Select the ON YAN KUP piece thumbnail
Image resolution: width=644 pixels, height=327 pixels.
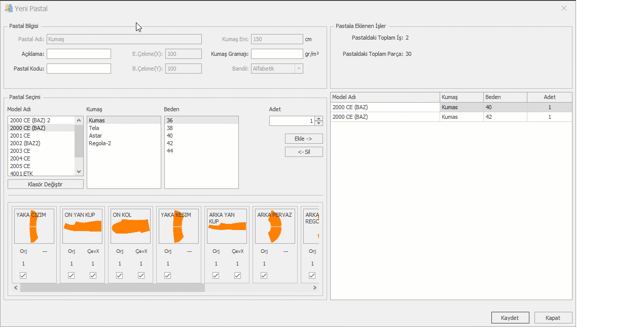pos(82,226)
